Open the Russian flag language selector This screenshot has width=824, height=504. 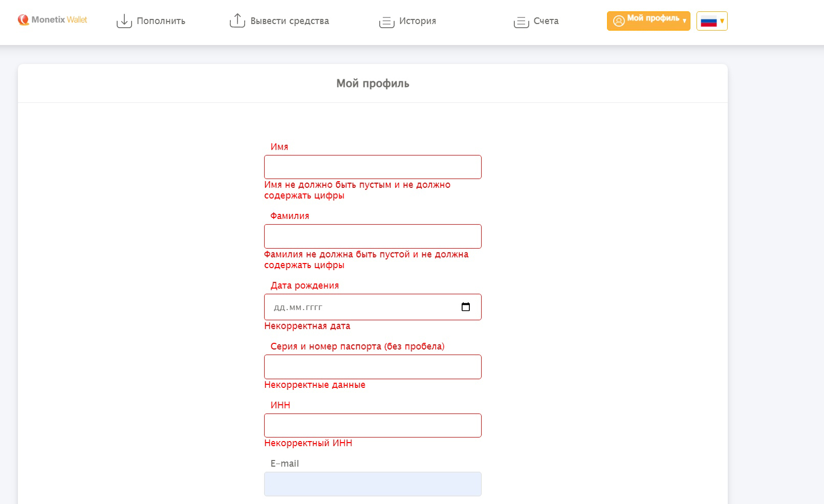tap(712, 21)
